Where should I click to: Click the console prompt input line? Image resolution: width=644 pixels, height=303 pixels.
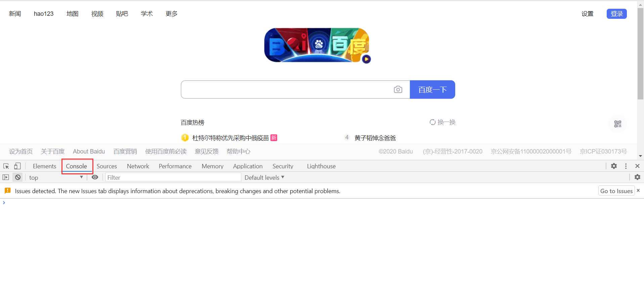click(323, 203)
